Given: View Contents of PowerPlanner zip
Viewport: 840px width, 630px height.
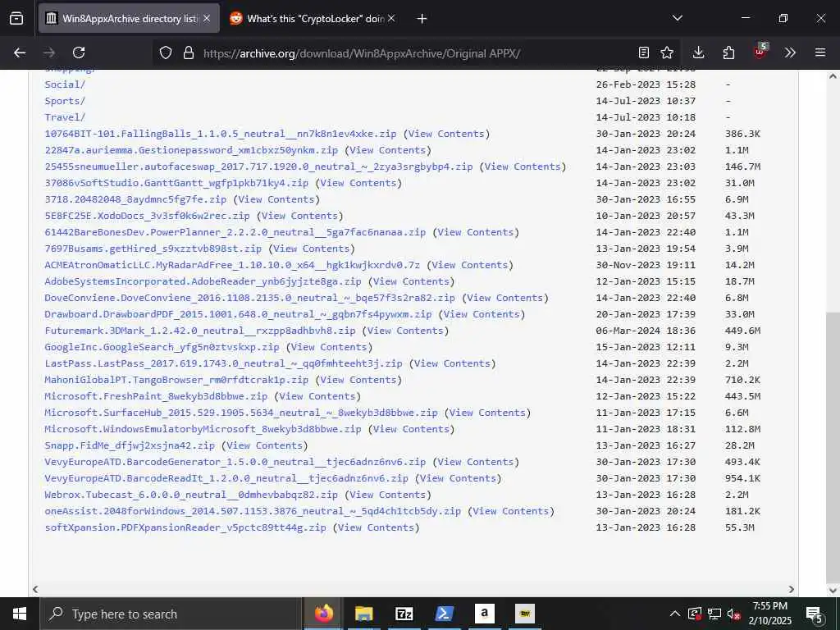Looking at the screenshot, I should [x=476, y=232].
